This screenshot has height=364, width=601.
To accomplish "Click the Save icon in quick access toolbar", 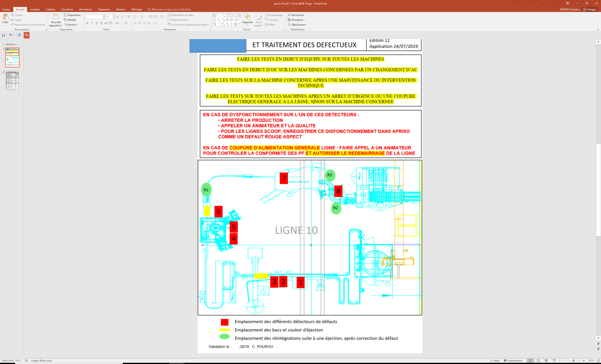I will (3, 35).
